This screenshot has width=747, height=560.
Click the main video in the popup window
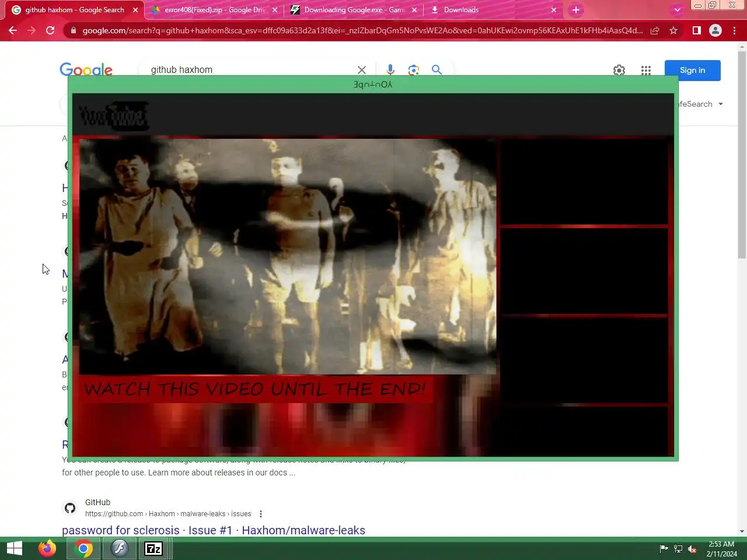coord(288,256)
